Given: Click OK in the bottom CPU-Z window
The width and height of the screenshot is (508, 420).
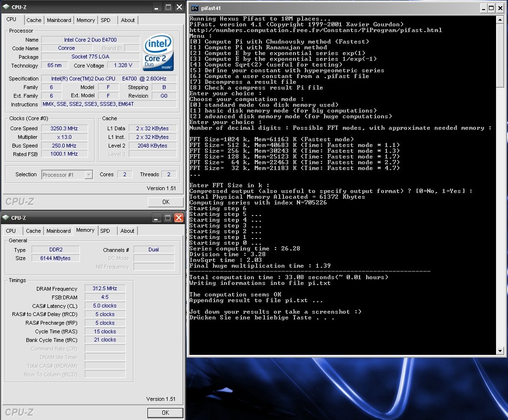Looking at the screenshot, I should coord(165,412).
